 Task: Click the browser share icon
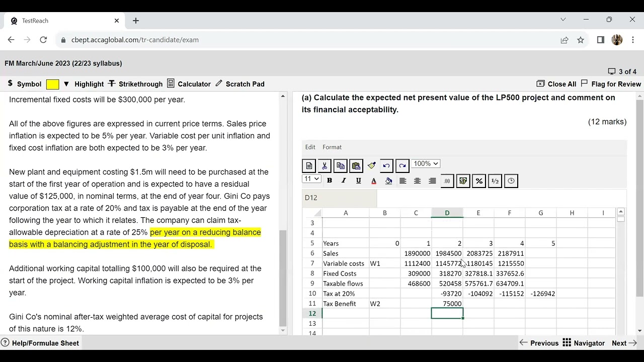coord(565,40)
